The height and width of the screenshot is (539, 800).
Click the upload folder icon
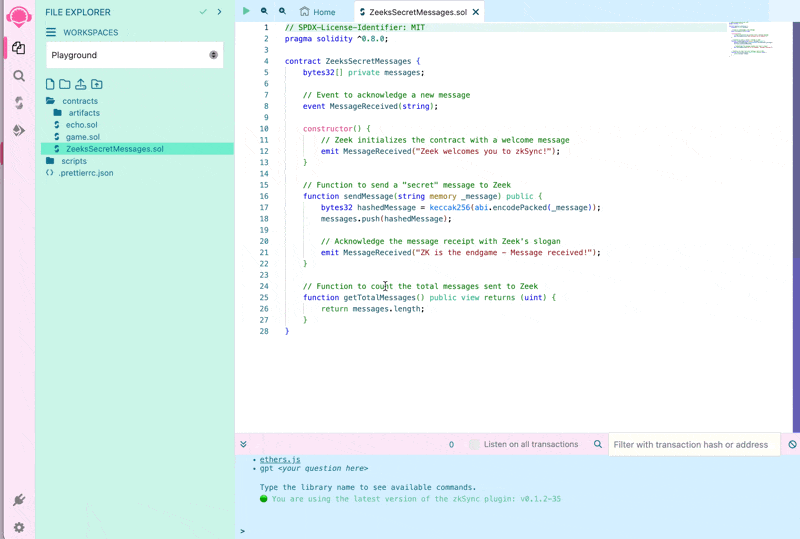97,84
